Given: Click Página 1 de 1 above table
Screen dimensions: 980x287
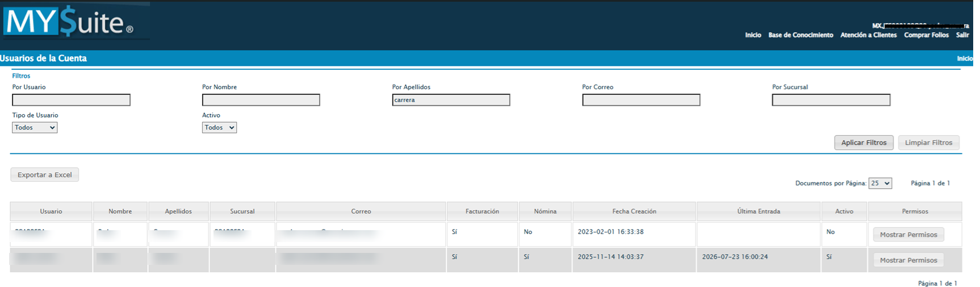Looking at the screenshot, I should 930,183.
